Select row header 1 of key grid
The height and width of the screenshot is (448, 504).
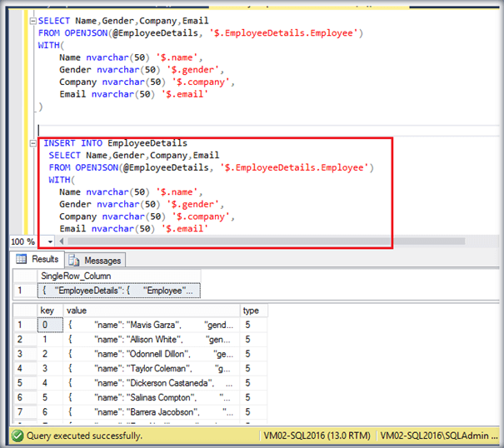25,325
